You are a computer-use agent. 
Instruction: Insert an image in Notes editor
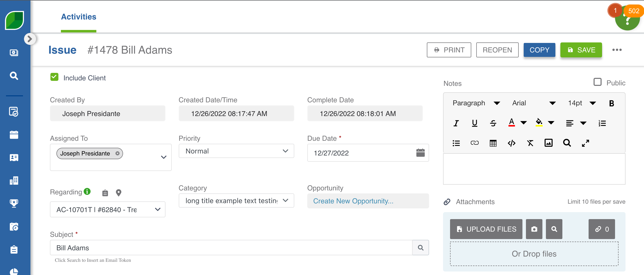(x=548, y=143)
